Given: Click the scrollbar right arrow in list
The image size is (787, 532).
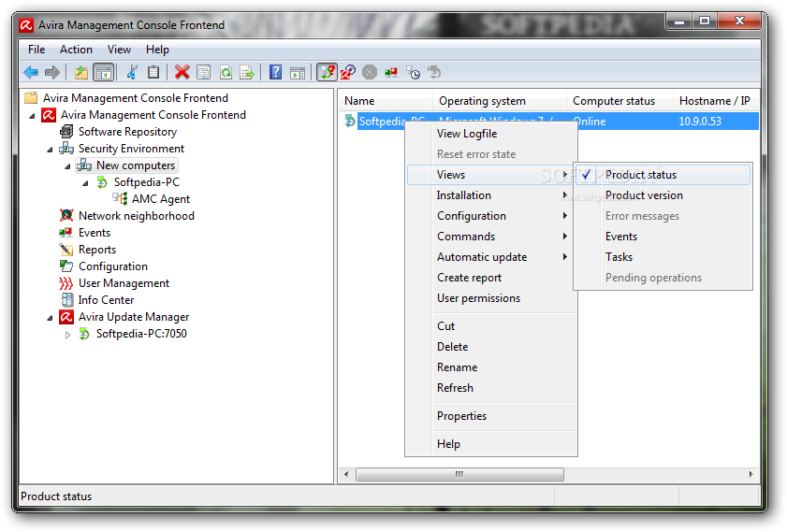Looking at the screenshot, I should 751,474.
